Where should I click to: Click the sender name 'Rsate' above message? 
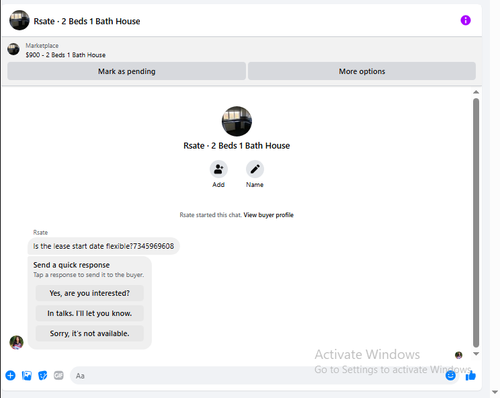click(x=40, y=232)
